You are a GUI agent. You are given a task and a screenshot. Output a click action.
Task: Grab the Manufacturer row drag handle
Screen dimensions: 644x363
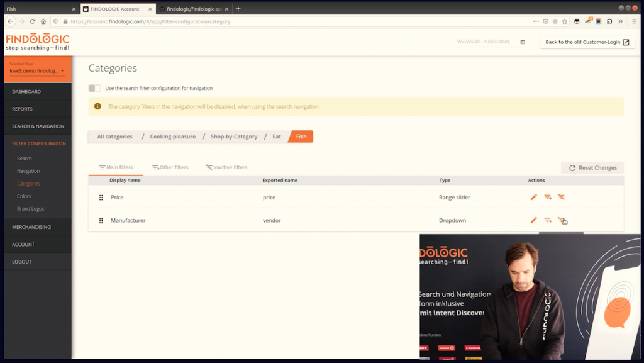(101, 221)
